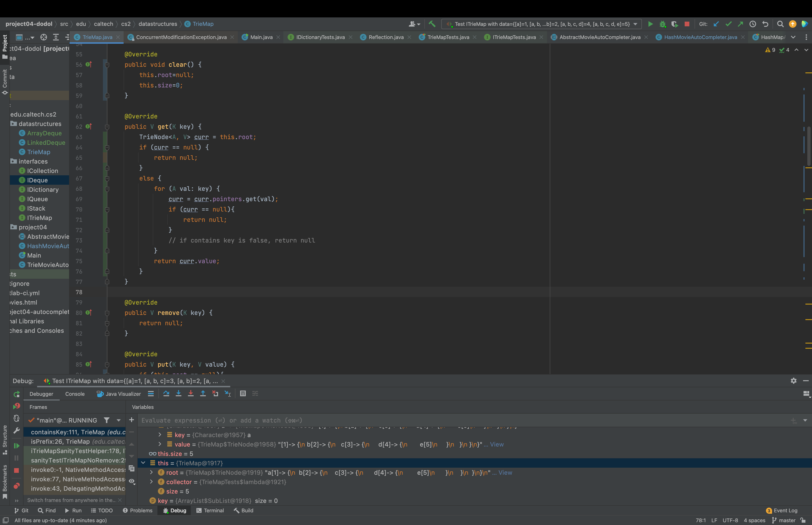Click the Resume Program icon in debug sidebar
The width and height of the screenshot is (812, 525).
16,446
